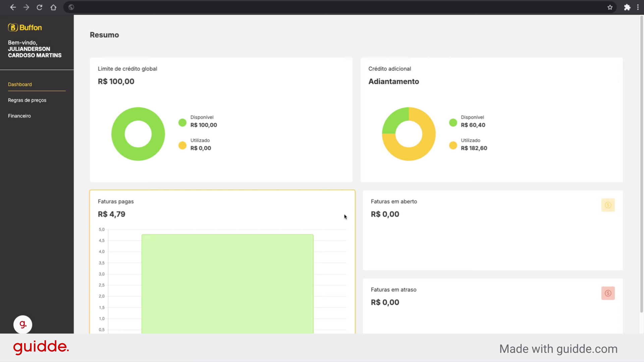
Task: Bookmark this page with star icon
Action: pyautogui.click(x=610, y=7)
